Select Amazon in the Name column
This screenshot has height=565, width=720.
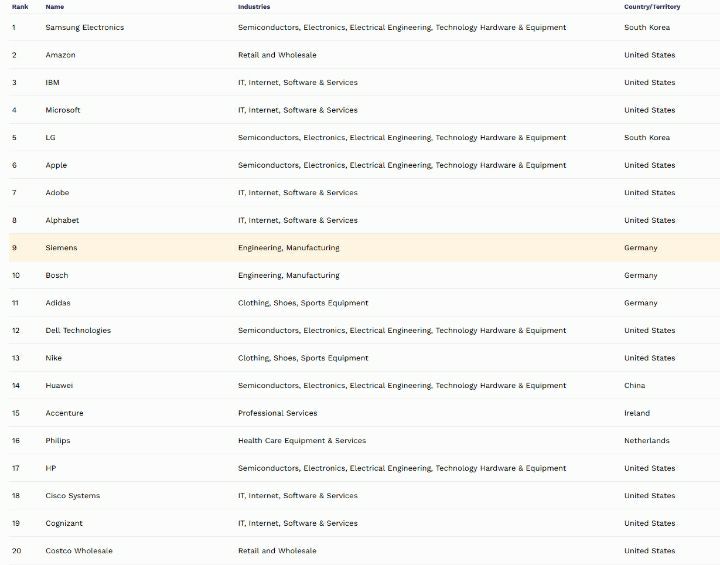pyautogui.click(x=60, y=55)
